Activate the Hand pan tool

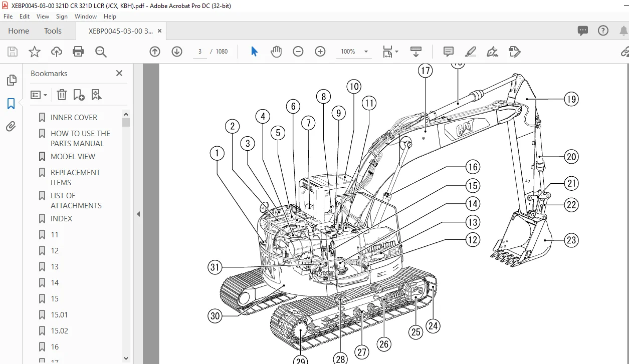click(x=276, y=52)
